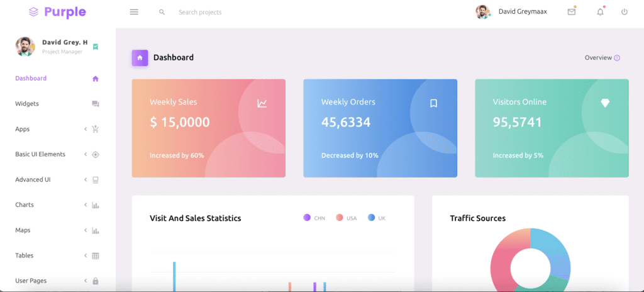Expand the Maps submenu chevron
The height and width of the screenshot is (292, 644).
click(x=86, y=230)
